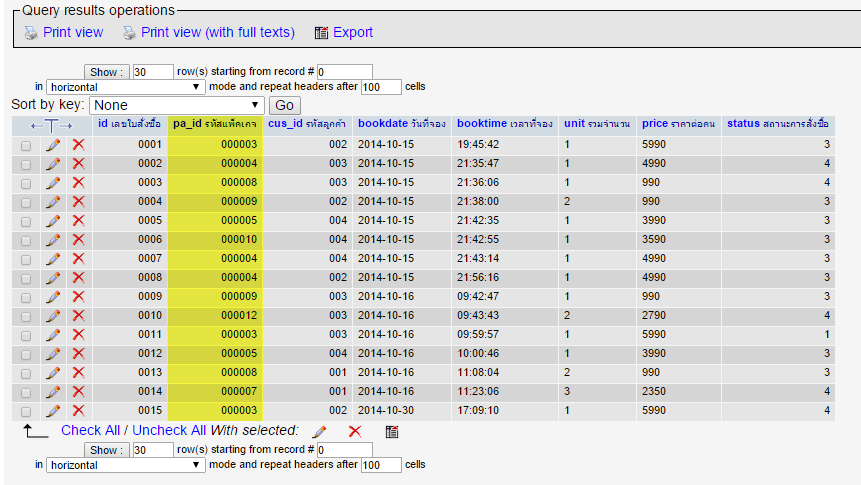Screen dimensions: 861x485
Task: Check the checkbox for row 0014
Action: (26, 393)
